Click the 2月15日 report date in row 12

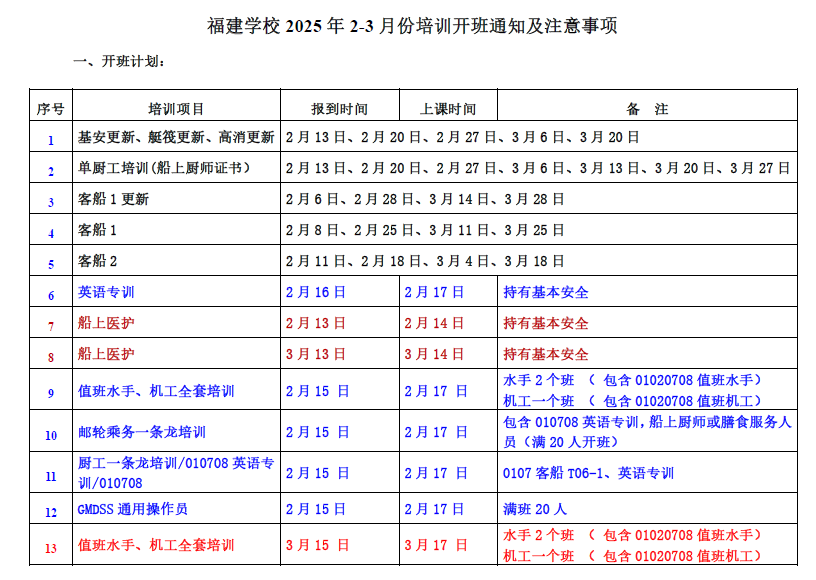click(315, 509)
